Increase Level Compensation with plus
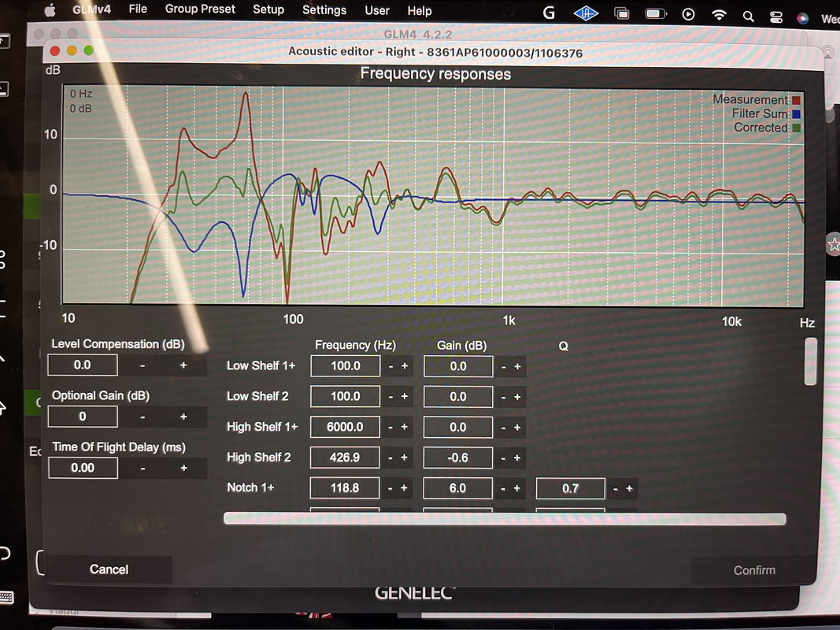This screenshot has height=630, width=840. click(x=183, y=365)
